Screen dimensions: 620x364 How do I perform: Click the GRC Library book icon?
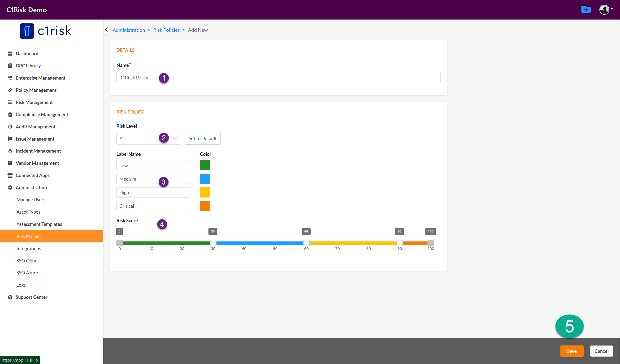[10, 66]
